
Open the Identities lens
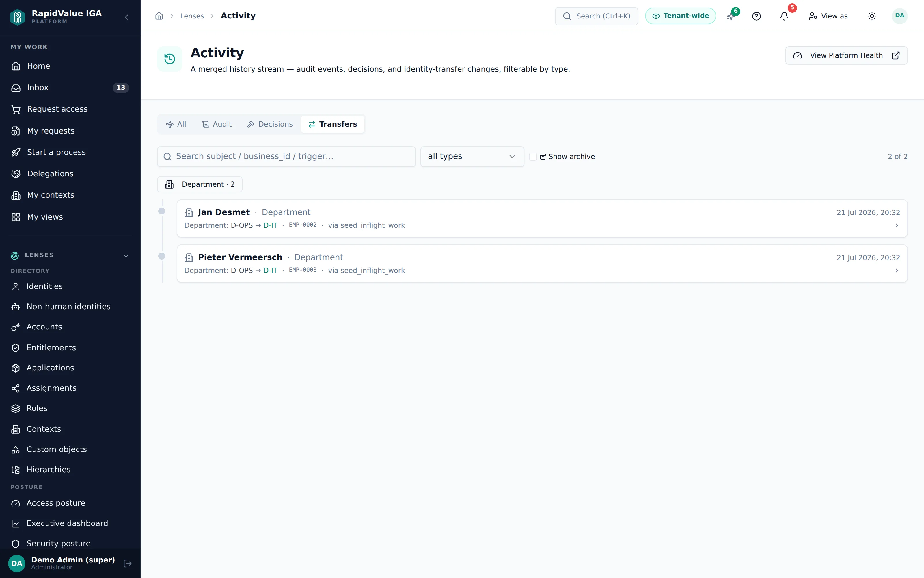(x=70, y=286)
